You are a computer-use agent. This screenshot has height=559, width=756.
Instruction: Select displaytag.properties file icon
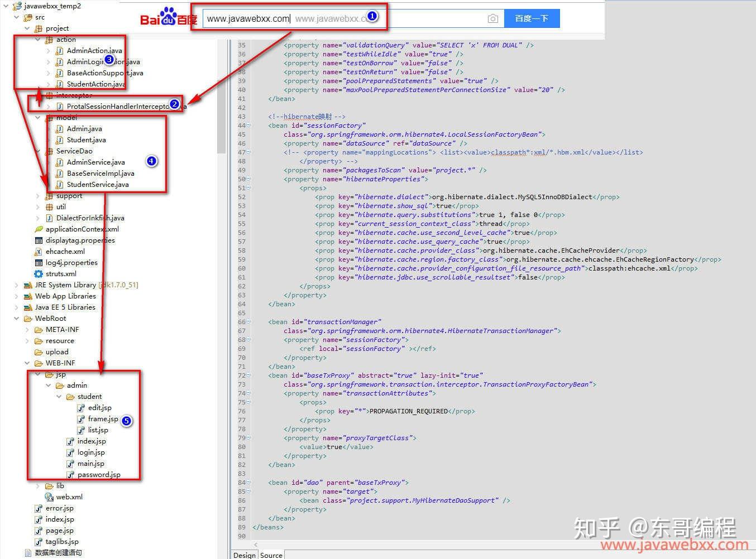pyautogui.click(x=39, y=240)
